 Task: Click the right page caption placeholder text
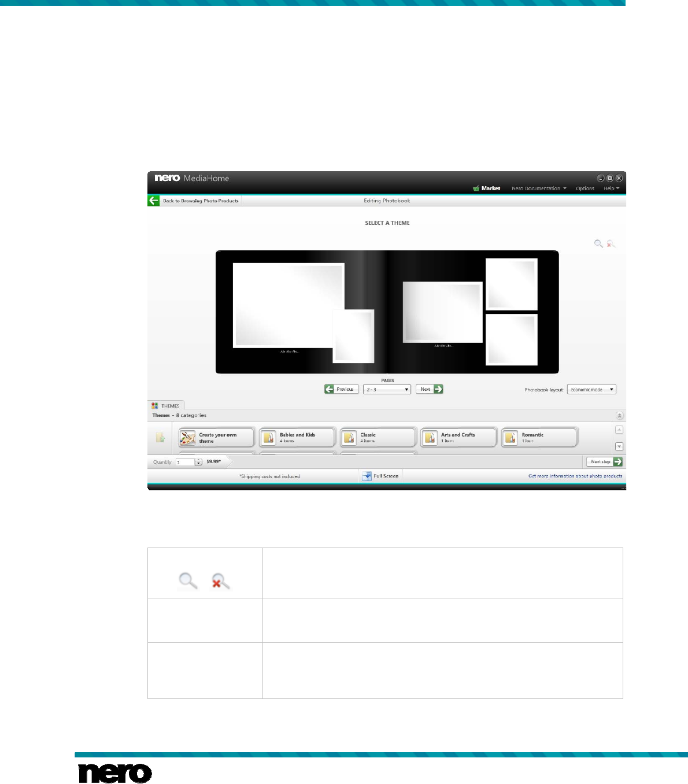click(x=443, y=346)
